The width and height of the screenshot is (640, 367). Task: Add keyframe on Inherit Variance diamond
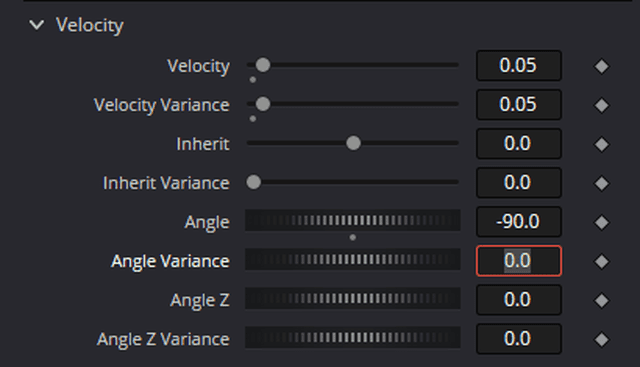point(601,183)
